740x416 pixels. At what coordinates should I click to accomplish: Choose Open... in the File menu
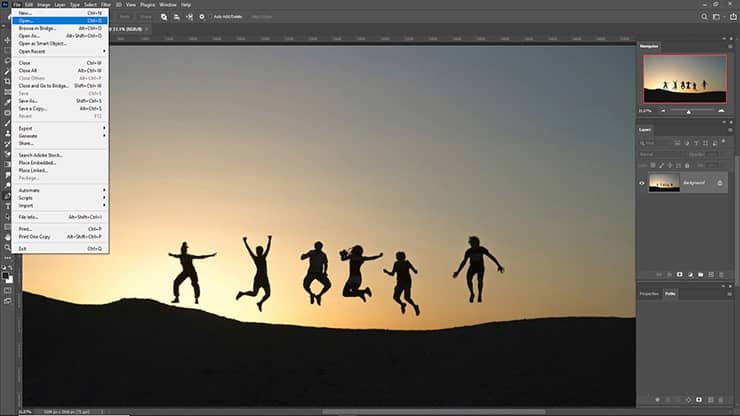(60, 21)
